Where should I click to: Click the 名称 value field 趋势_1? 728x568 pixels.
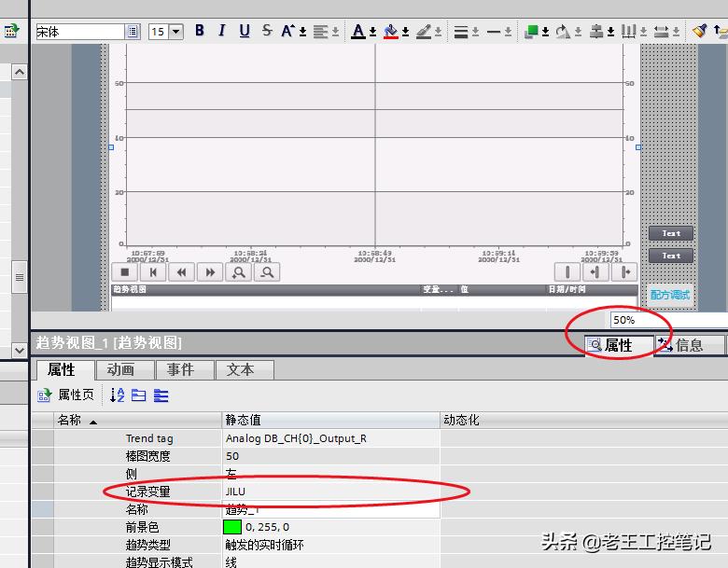tap(331, 509)
